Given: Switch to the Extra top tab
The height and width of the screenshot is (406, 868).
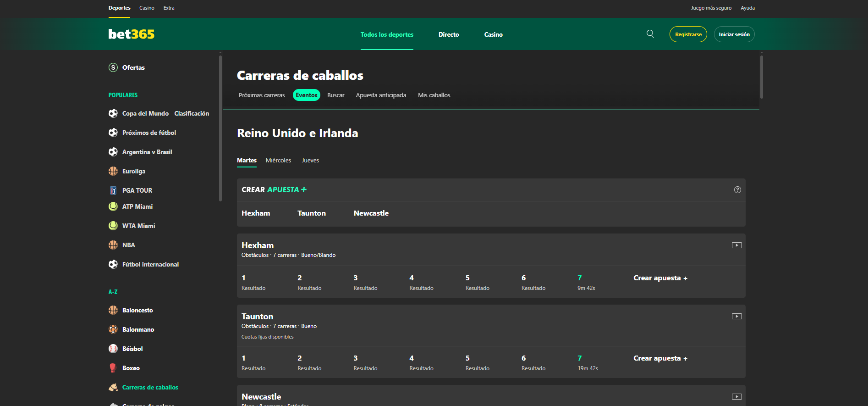Looking at the screenshot, I should (x=169, y=8).
